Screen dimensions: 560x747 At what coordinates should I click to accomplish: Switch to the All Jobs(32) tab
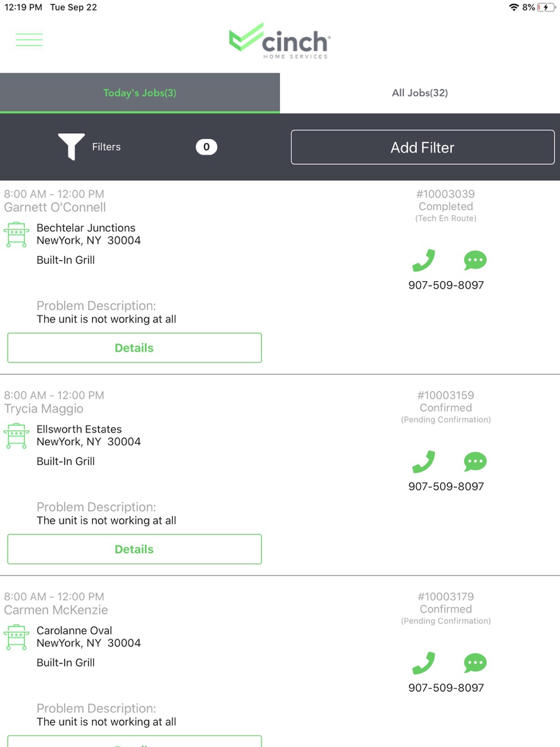(420, 93)
